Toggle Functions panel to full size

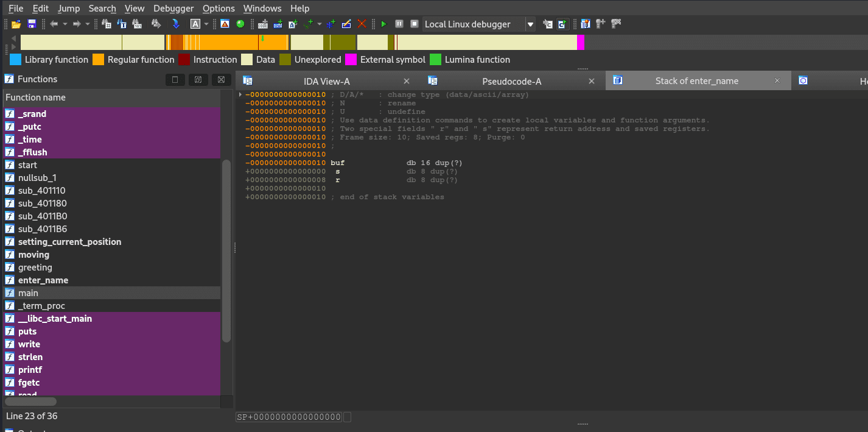(x=175, y=80)
